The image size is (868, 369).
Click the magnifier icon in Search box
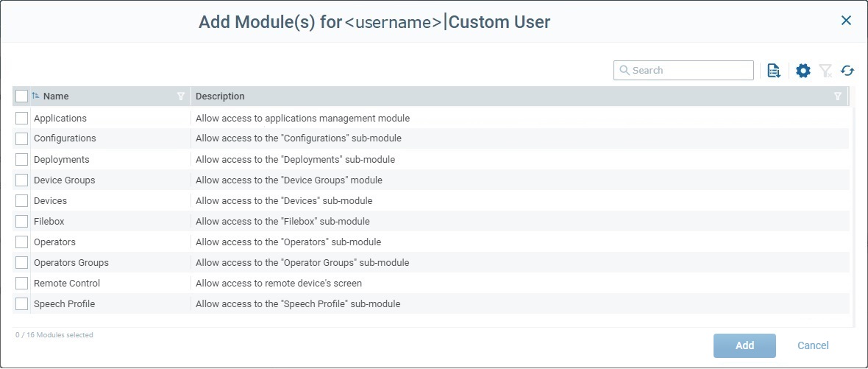point(625,71)
